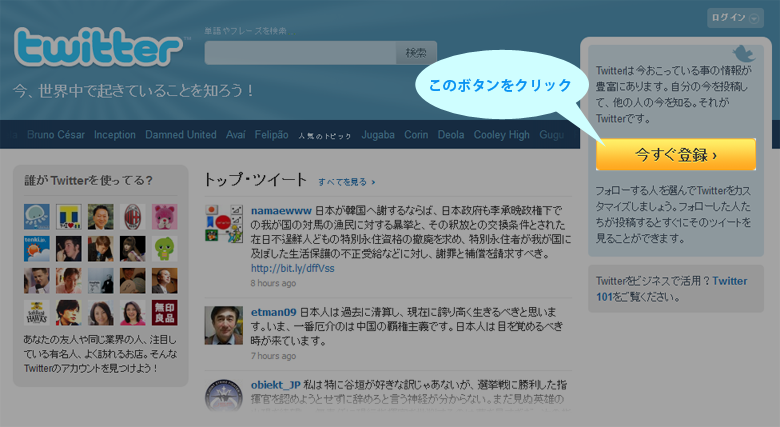Click the 誰がTwitterを使ってる? heading
Screen dimensions: 780x427
click(89, 181)
